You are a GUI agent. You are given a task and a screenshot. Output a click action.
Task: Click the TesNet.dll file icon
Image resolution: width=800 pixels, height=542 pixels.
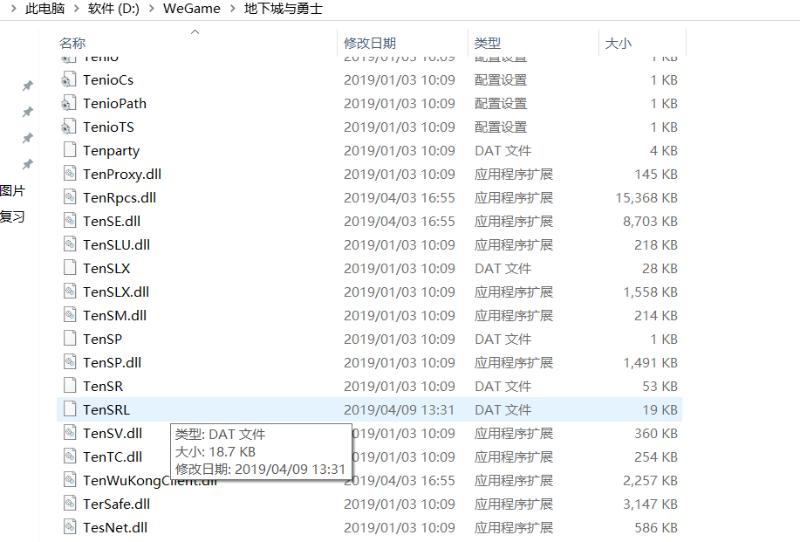(x=69, y=527)
